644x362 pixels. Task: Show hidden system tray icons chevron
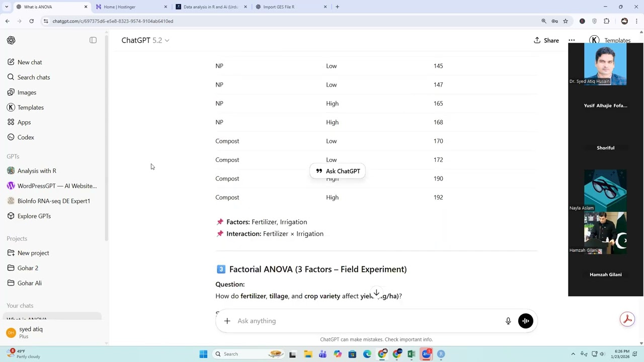click(573, 354)
